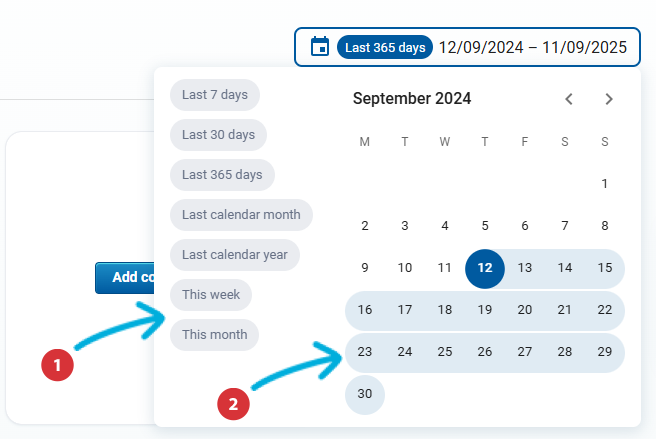
Task: Choose Last calendar year preset
Action: click(x=235, y=254)
